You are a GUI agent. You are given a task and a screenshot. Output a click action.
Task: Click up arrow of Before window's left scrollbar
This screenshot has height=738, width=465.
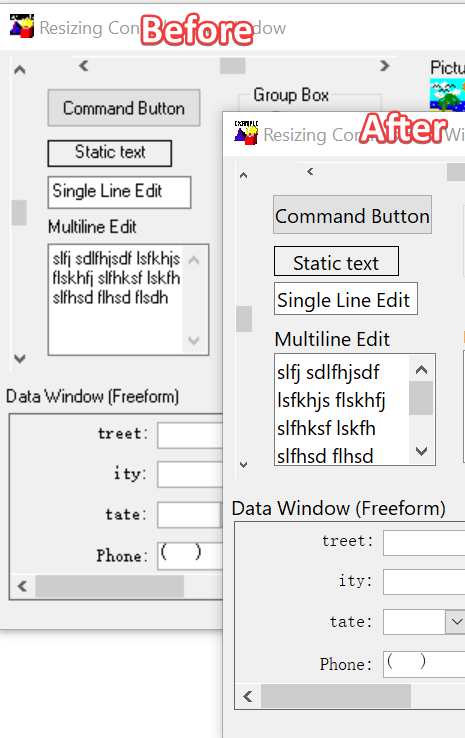click(19, 70)
